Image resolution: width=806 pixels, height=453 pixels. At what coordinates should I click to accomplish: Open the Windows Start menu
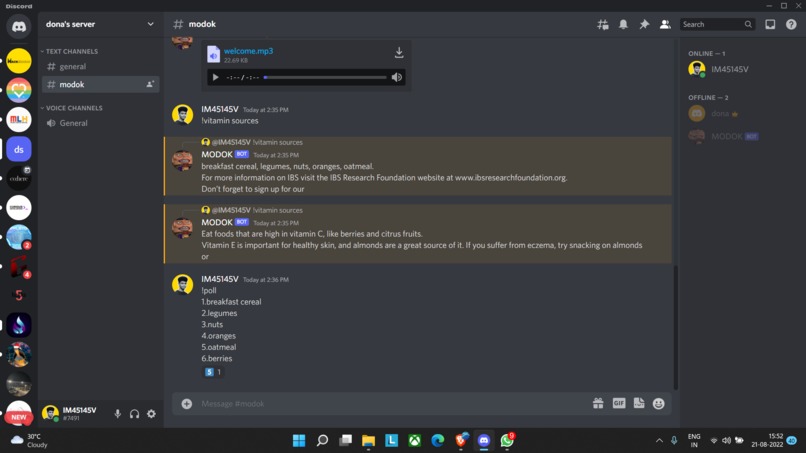299,441
